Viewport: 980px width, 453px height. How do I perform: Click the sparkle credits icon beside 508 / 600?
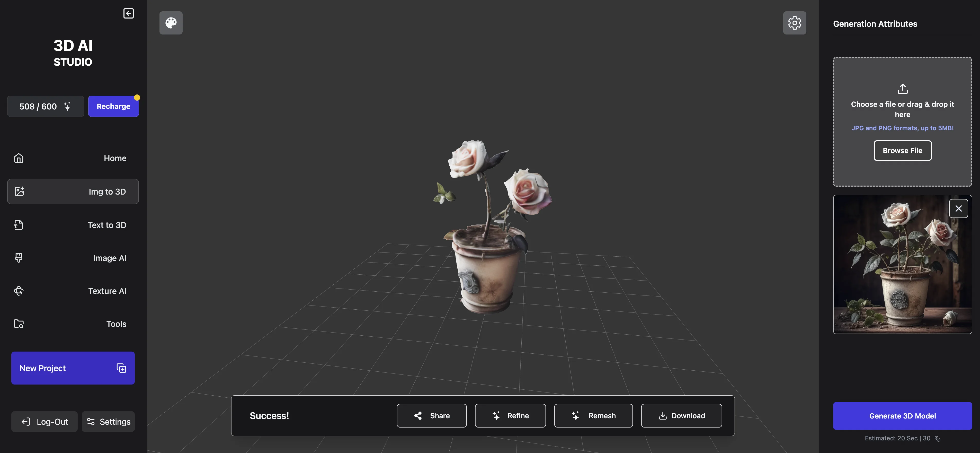(x=67, y=106)
